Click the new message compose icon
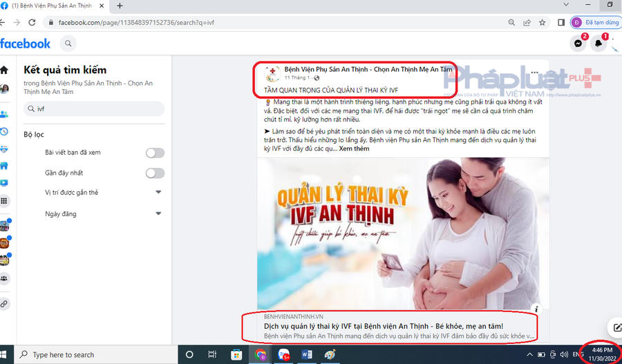 [616, 327]
